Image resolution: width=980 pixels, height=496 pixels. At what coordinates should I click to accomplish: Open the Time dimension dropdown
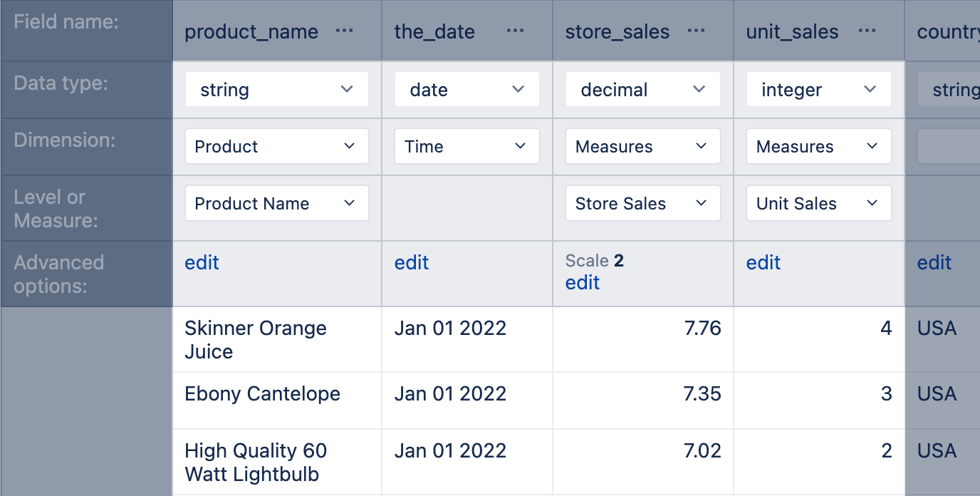point(466,146)
